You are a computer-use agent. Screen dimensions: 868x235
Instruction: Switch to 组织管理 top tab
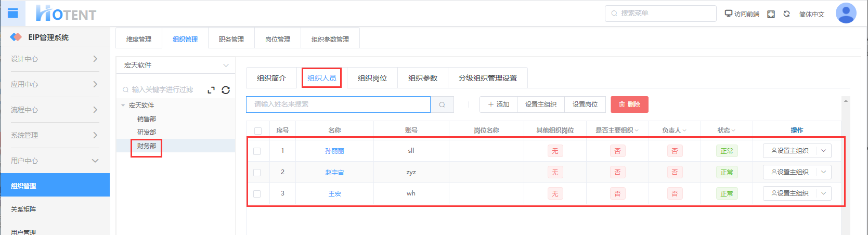pos(185,39)
